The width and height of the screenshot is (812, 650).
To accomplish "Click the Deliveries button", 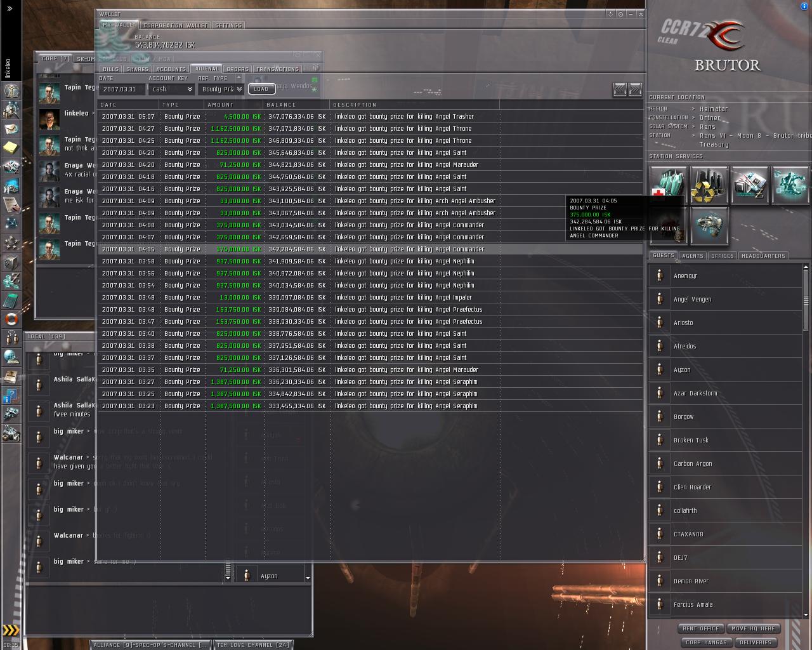I will (x=756, y=642).
